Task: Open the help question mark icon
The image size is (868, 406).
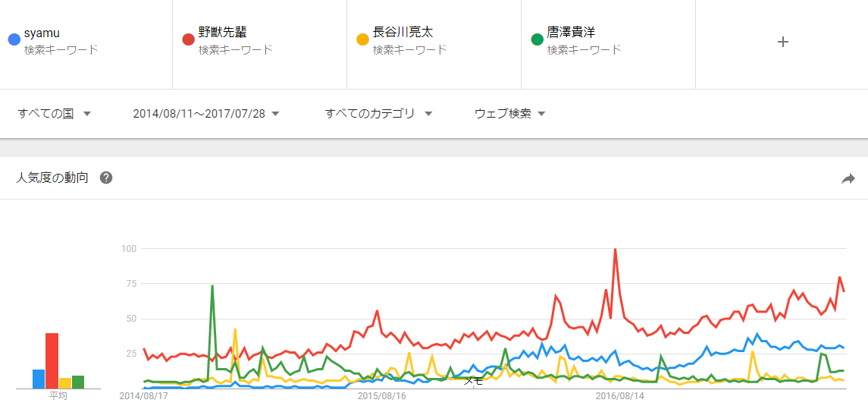Action: tap(106, 178)
